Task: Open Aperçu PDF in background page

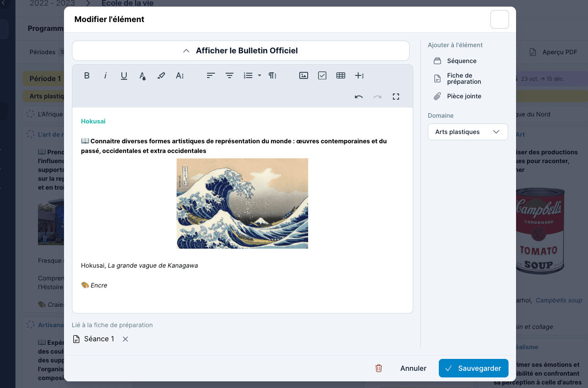Action: click(554, 52)
